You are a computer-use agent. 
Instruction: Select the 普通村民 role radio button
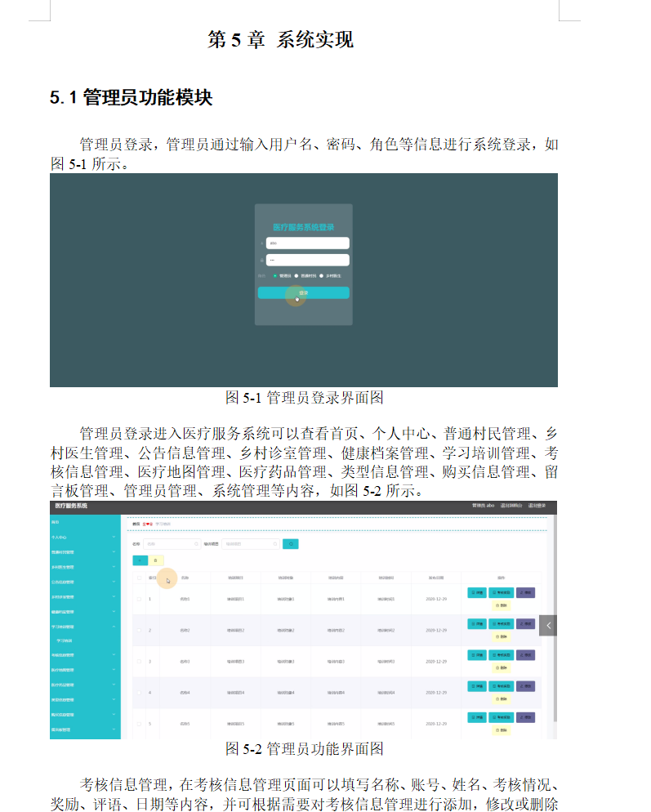(x=297, y=276)
